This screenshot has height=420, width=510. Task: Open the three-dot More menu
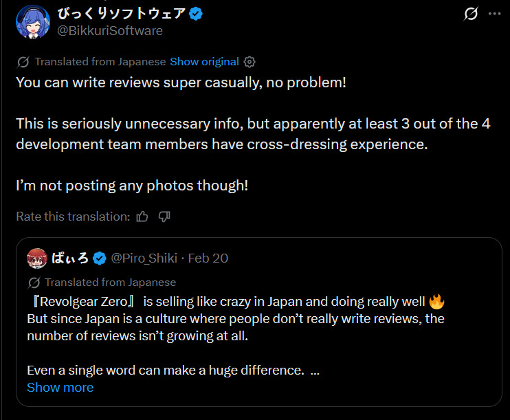[x=494, y=14]
